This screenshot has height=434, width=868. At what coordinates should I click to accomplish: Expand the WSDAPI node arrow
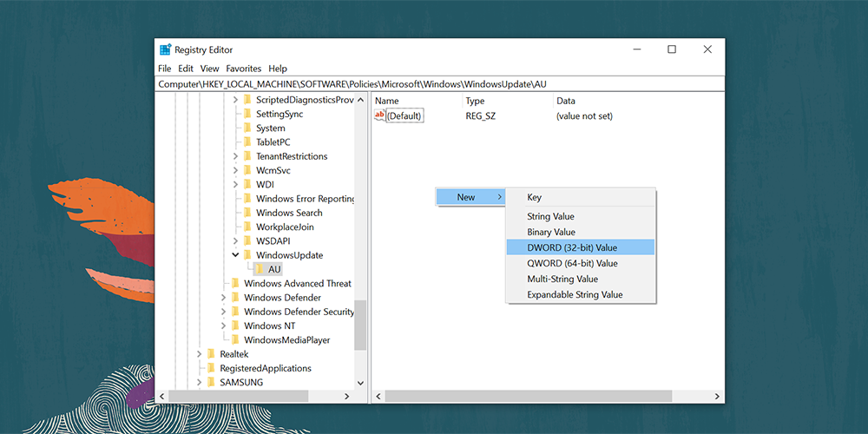click(235, 240)
